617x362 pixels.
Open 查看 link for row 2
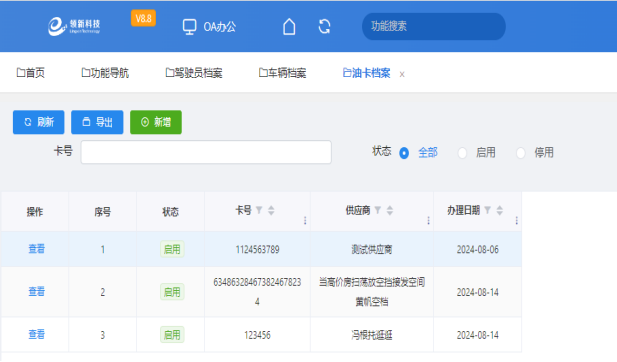[x=36, y=292]
